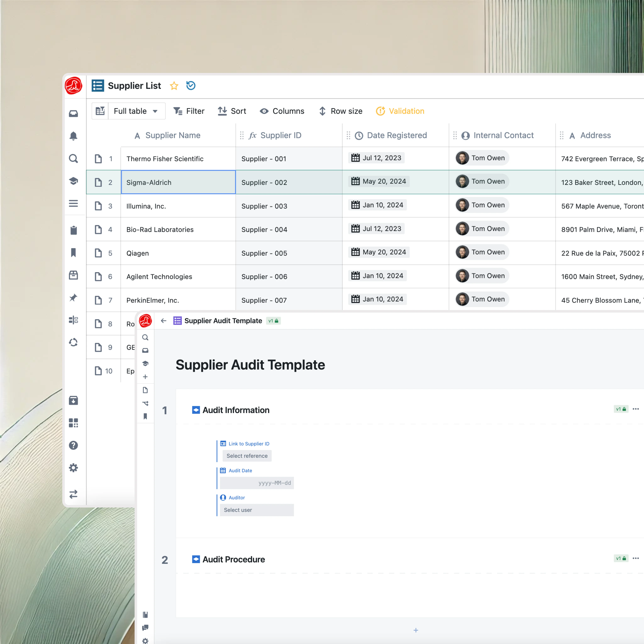Image resolution: width=644 pixels, height=644 pixels.
Task: Open the Filter options
Action: (189, 111)
